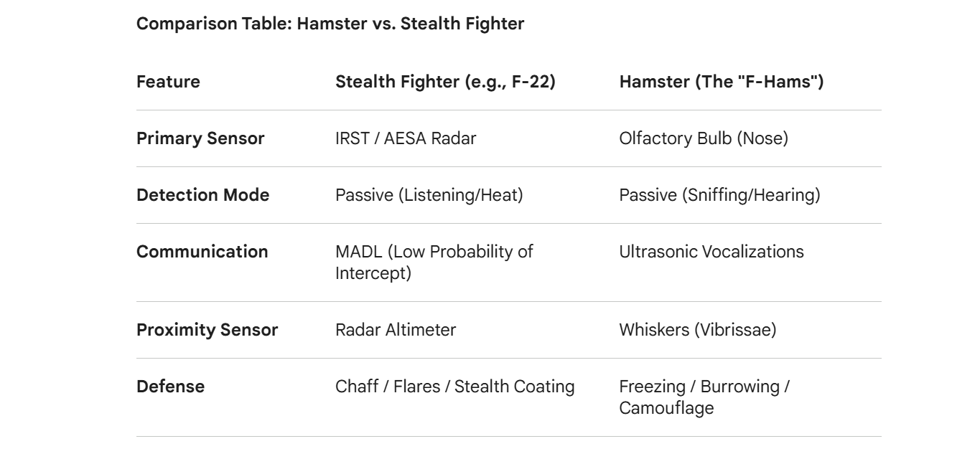
Task: Click the 'Proximity Sensor' row label
Action: 207,330
